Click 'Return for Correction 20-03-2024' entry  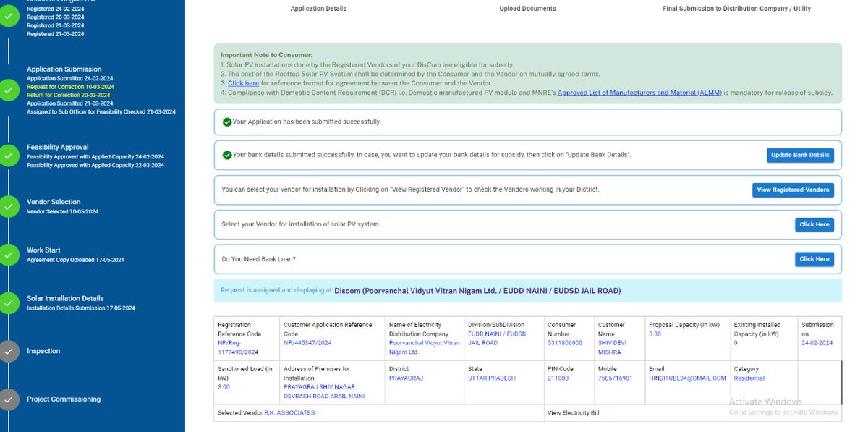(69, 95)
